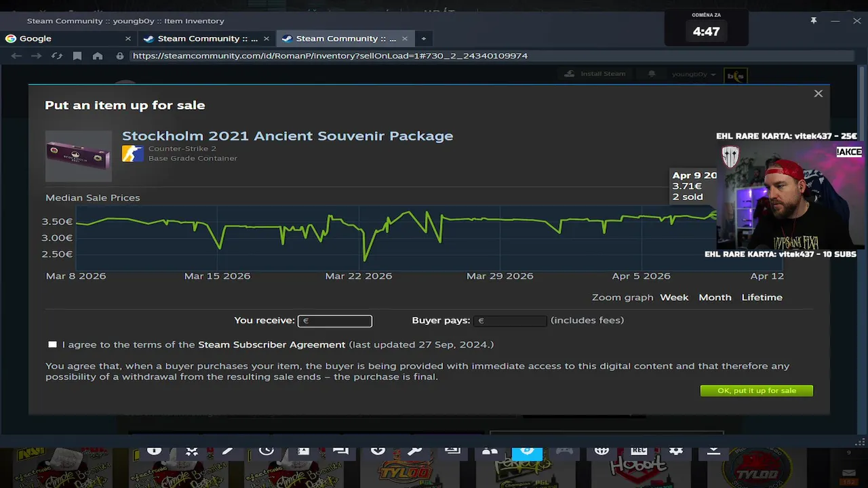Close the Put an item up for sale dialog
The width and height of the screenshot is (868, 488).
(x=818, y=94)
